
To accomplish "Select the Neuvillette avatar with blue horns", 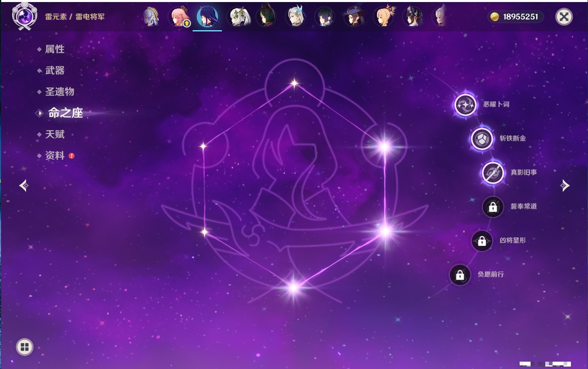I will 296,17.
